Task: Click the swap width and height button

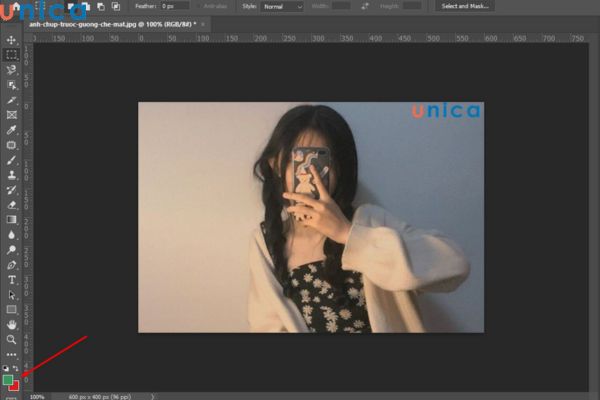Action: pos(365,6)
